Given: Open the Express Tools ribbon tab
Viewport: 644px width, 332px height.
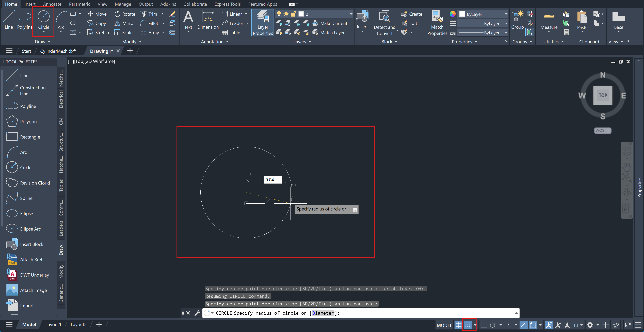Looking at the screenshot, I should [x=228, y=4].
